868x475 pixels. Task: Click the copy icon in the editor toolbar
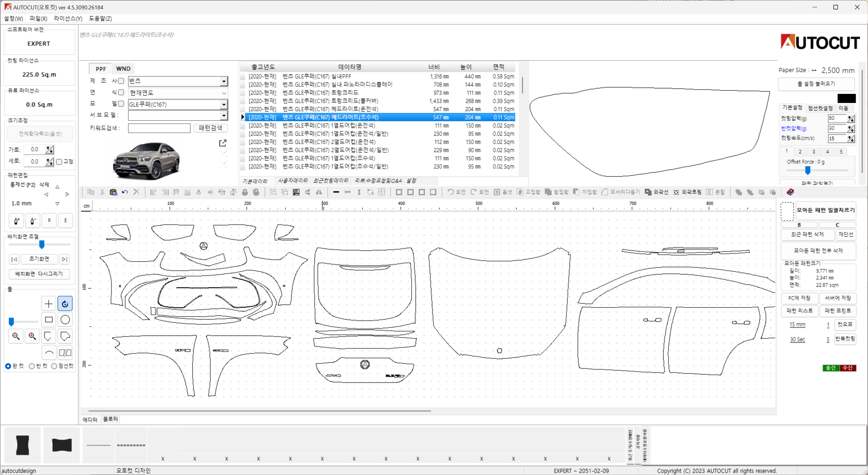click(91, 192)
